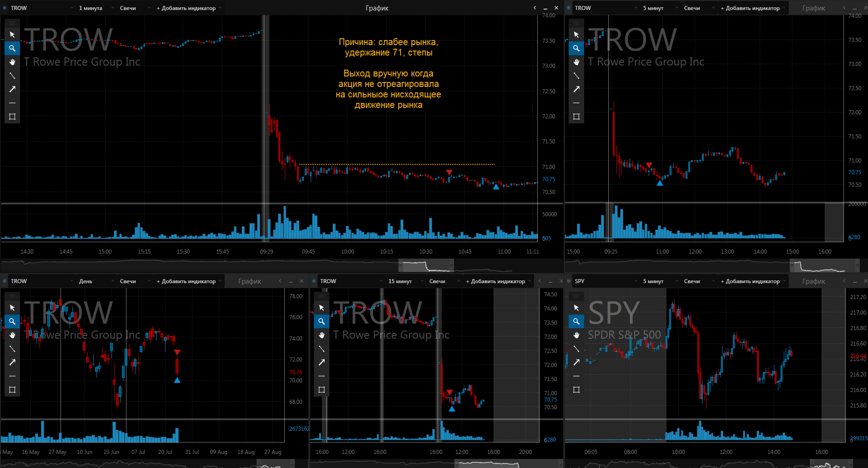Image resolution: width=868 pixels, height=468 pixels.
Task: Click toolbar drag handle in TROW 1 минута chart
Action: 12,22
